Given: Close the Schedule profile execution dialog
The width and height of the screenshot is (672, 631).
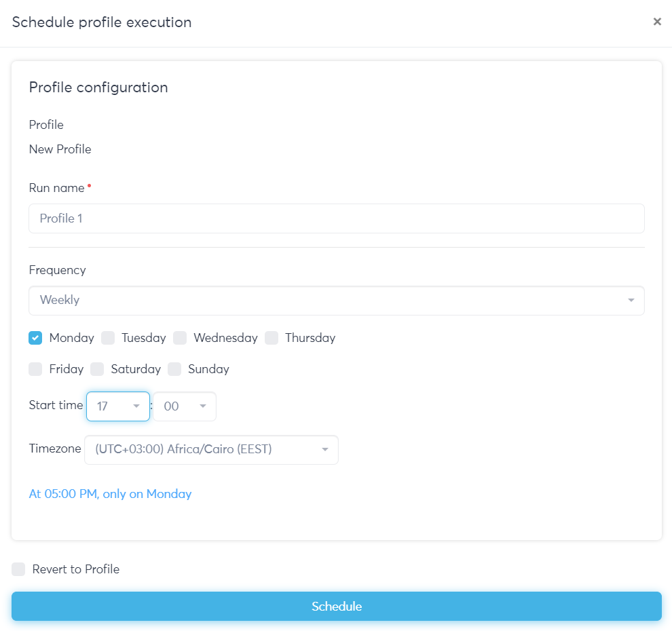Looking at the screenshot, I should point(656,22).
